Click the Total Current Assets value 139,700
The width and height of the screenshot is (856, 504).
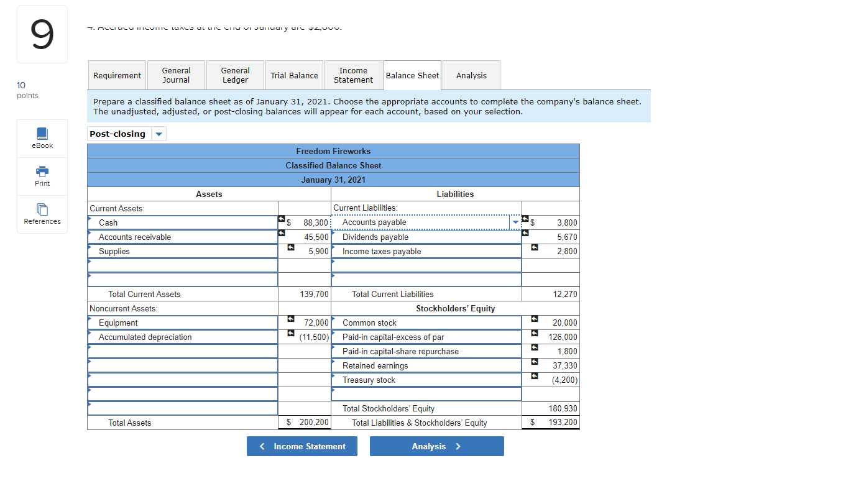pyautogui.click(x=305, y=294)
